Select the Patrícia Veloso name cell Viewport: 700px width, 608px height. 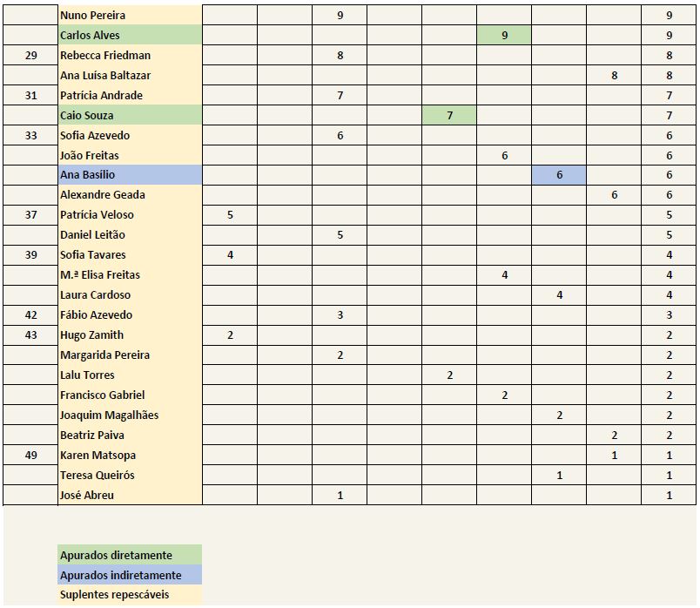click(130, 214)
